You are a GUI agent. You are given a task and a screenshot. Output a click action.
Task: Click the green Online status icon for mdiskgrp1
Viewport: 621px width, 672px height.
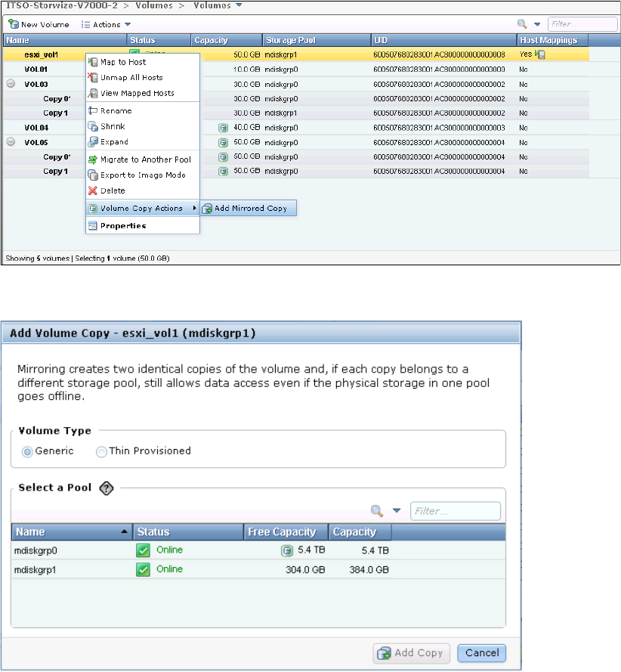pyautogui.click(x=143, y=569)
